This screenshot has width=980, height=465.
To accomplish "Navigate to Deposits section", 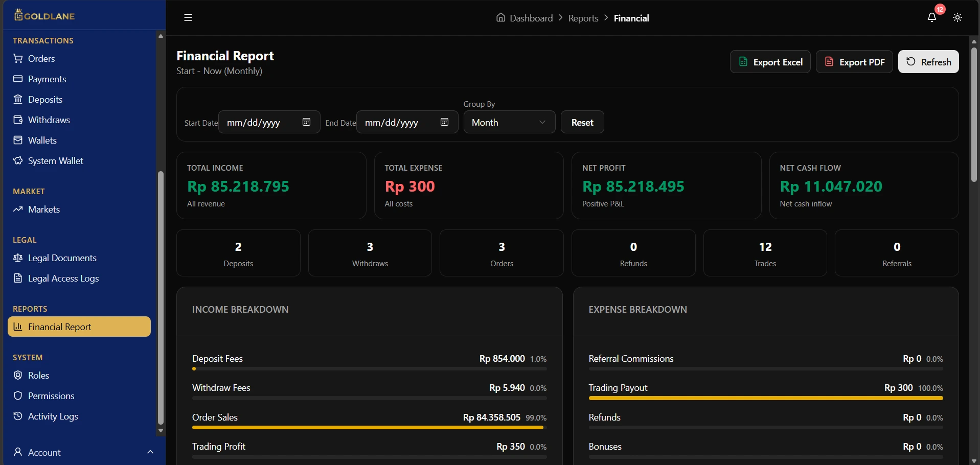I will tap(79, 99).
